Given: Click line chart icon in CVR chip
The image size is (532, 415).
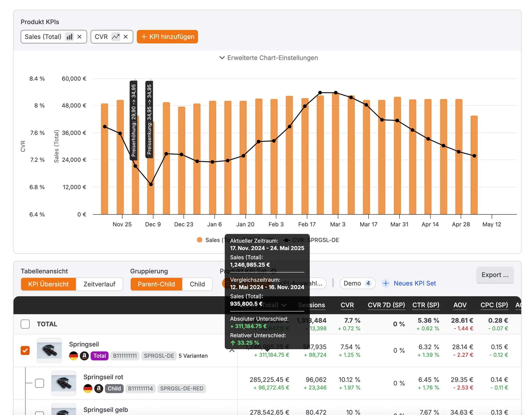Looking at the screenshot, I should coord(115,37).
